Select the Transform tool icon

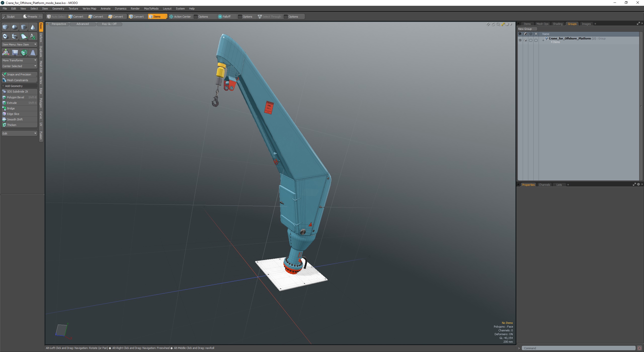pos(6,53)
